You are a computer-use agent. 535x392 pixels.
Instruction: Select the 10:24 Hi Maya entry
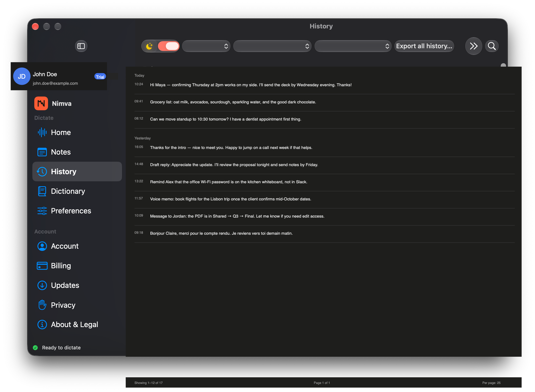[325, 85]
